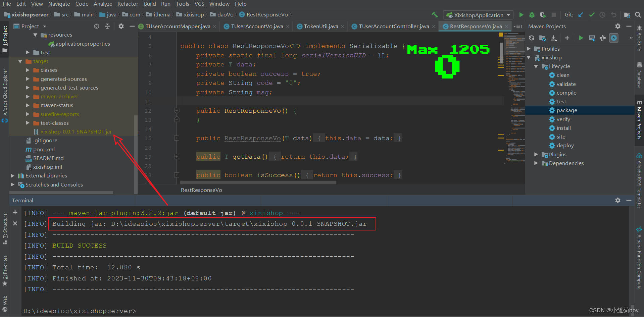This screenshot has height=317, width=644.
Task: Reimport all Maven projects with refresh icon
Action: click(x=531, y=38)
